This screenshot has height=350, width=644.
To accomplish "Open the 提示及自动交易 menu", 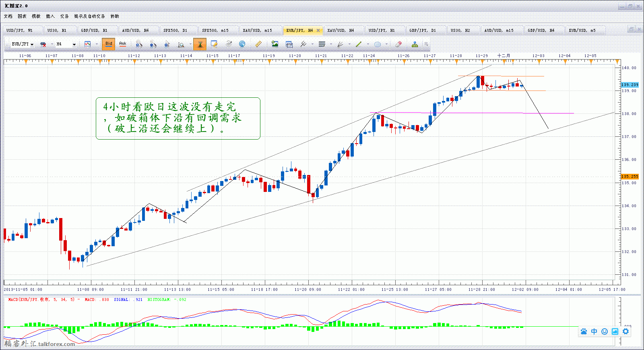I will click(x=89, y=16).
